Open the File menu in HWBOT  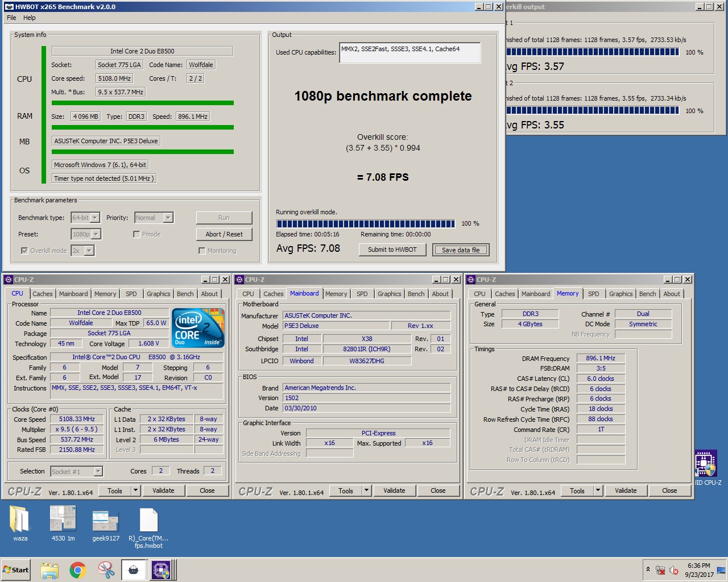pyautogui.click(x=11, y=18)
